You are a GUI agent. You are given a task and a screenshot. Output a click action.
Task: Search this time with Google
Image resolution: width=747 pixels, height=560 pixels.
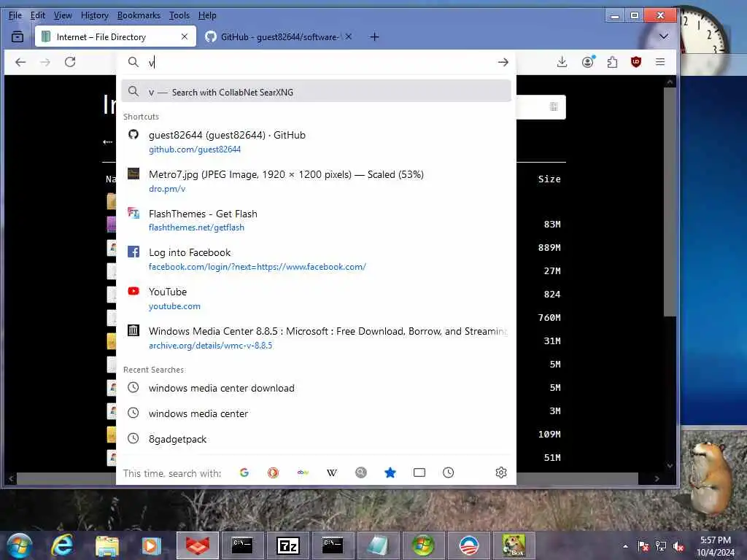tap(244, 472)
